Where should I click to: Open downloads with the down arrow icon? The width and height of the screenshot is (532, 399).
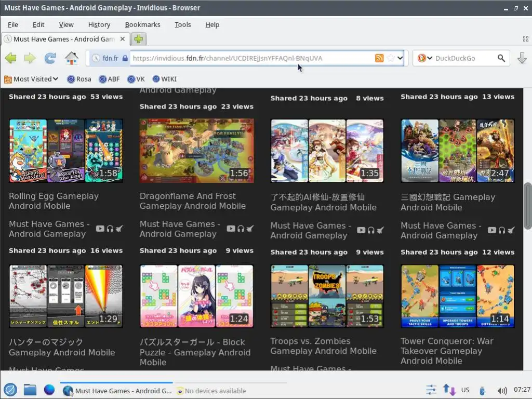point(522,58)
